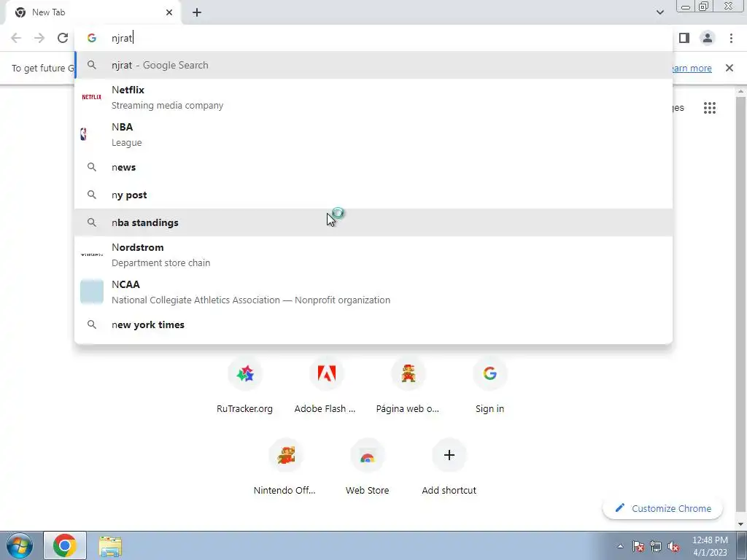Screen dimensions: 747x560
Task: Open the Chrome three-dot menu
Action: (731, 38)
